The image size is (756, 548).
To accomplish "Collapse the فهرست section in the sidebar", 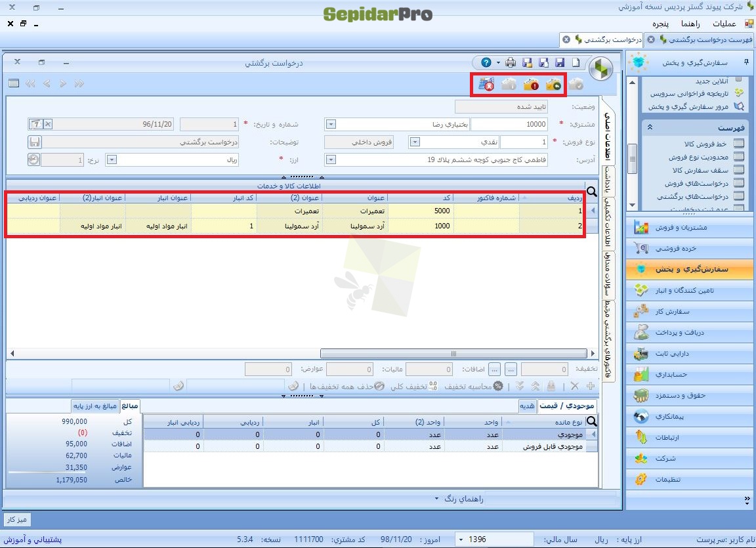I will click(x=650, y=127).
